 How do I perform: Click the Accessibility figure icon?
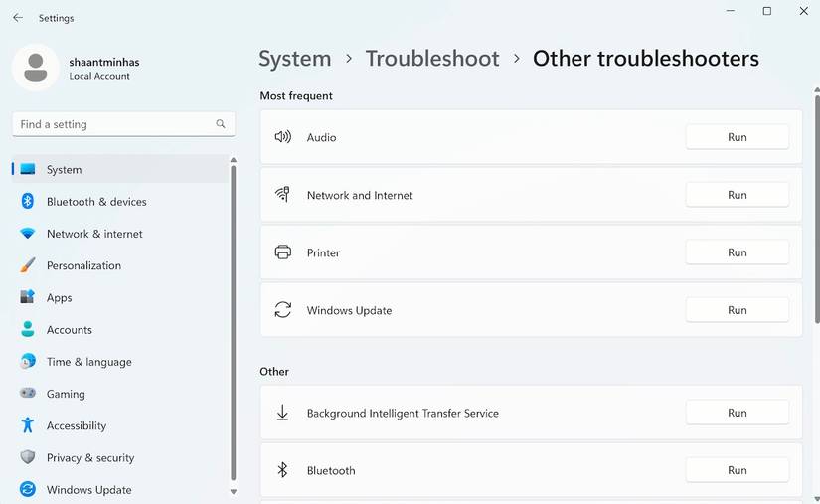pyautogui.click(x=28, y=425)
